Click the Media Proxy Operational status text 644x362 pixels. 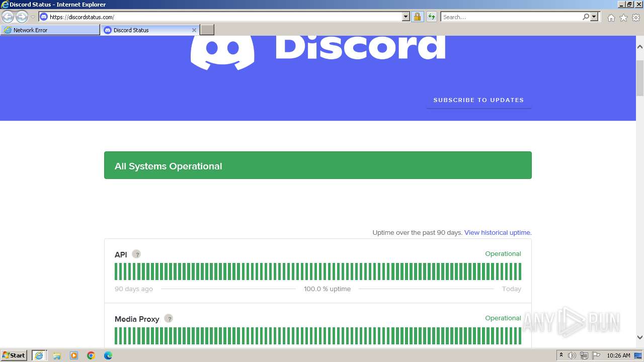pos(503,318)
